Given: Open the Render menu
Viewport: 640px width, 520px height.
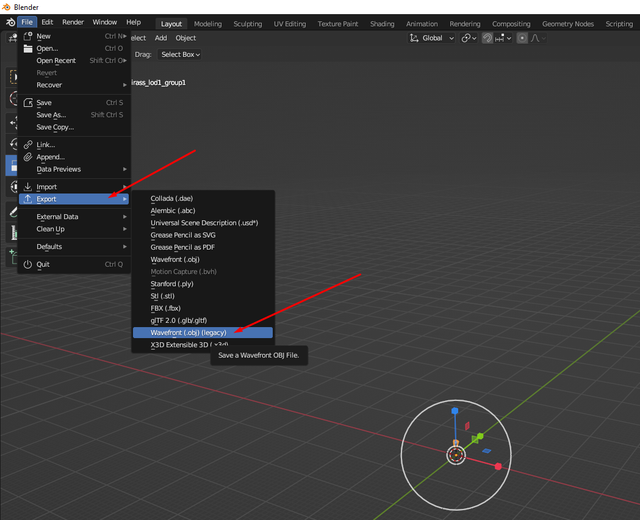Looking at the screenshot, I should pos(73,22).
